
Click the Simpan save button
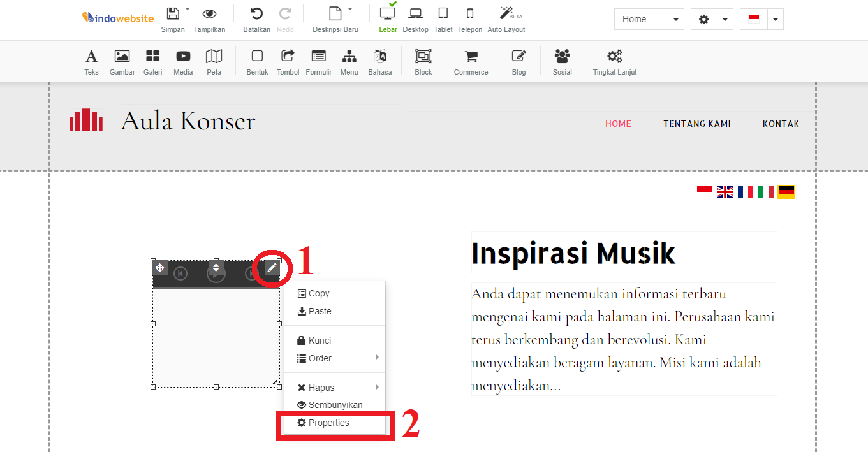[x=173, y=18]
